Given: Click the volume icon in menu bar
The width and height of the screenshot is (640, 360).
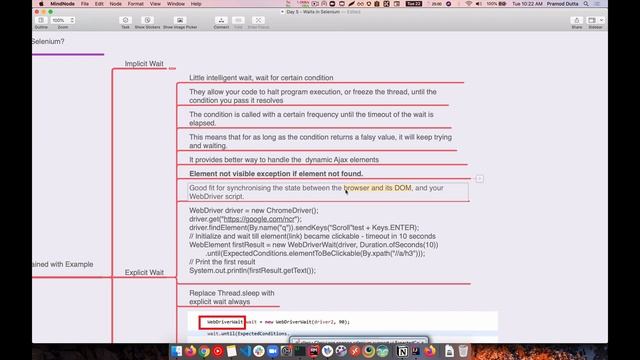Looking at the screenshot, I should (479, 4).
